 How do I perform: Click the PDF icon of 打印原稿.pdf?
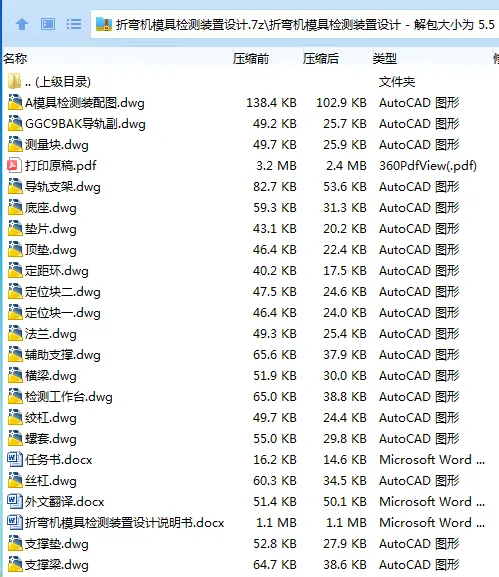(15, 166)
